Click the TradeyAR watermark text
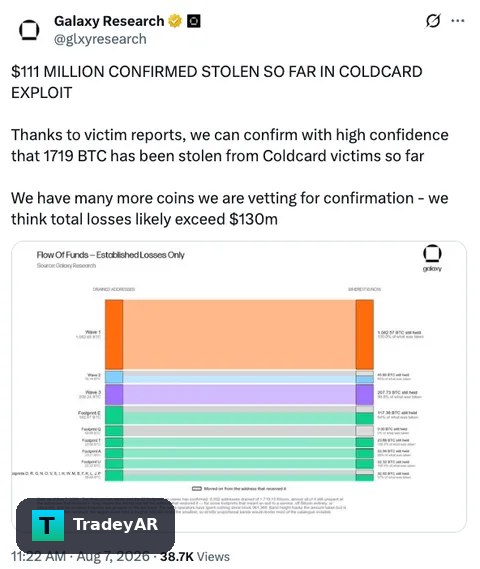 pyautogui.click(x=115, y=524)
